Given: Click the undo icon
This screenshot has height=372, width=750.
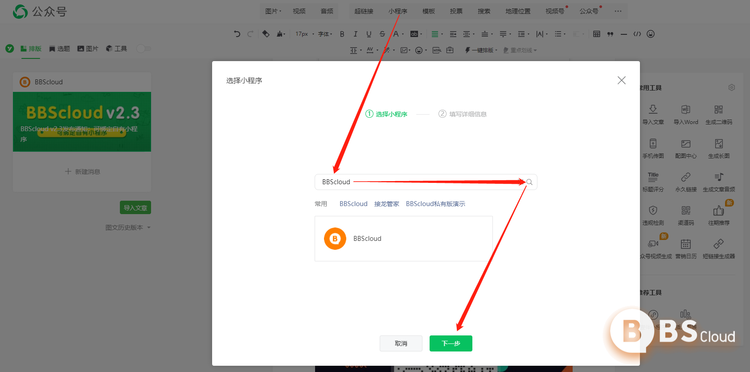Looking at the screenshot, I should pos(237,34).
